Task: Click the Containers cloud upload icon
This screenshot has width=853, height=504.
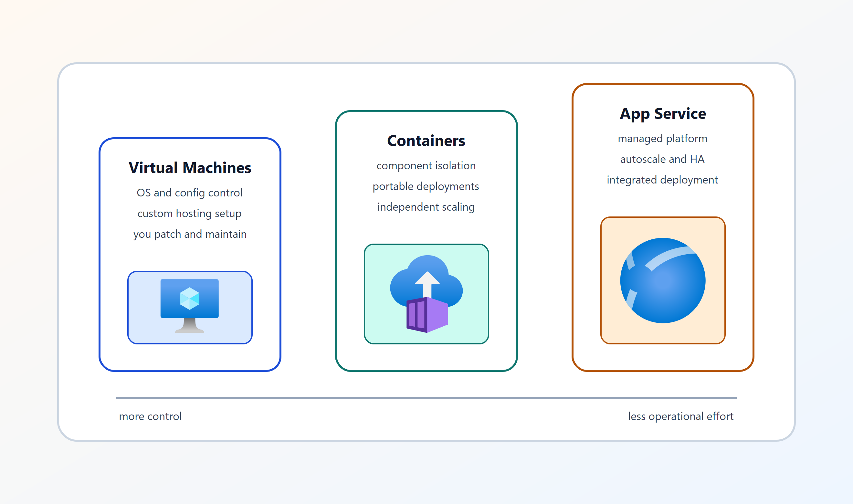Action: coord(426,294)
